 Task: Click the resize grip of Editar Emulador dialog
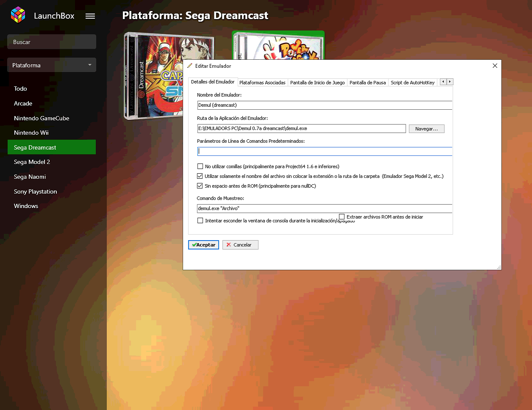tap(499, 267)
